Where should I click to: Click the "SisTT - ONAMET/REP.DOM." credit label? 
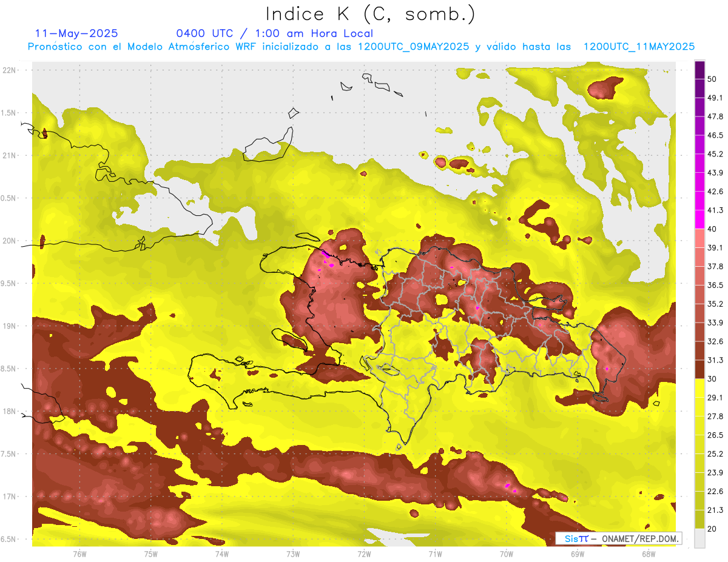pyautogui.click(x=619, y=538)
